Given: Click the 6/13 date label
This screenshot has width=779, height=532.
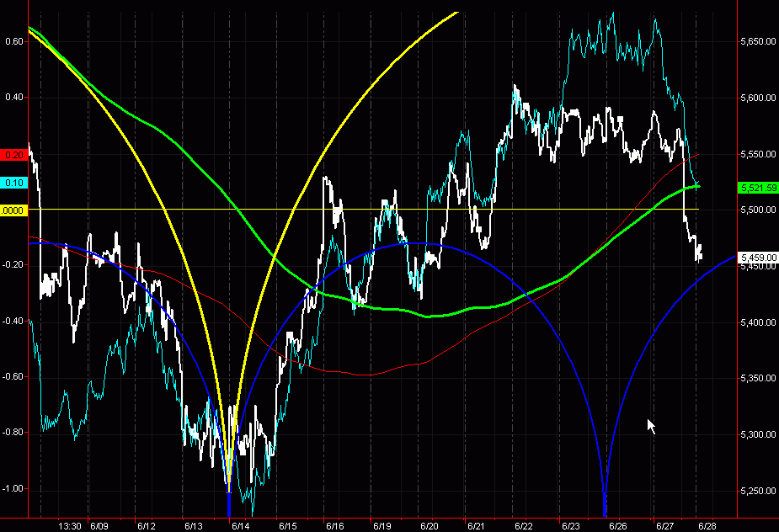Looking at the screenshot, I should coord(193,526).
